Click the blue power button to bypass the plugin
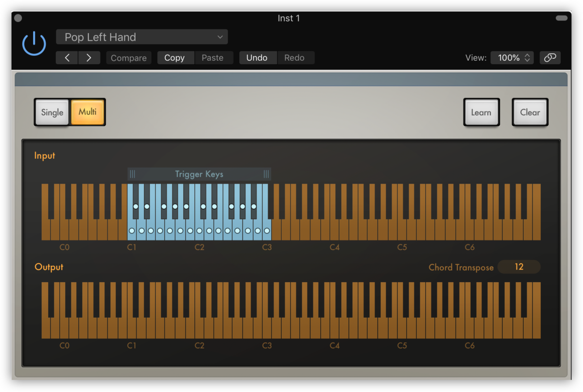 tap(34, 43)
